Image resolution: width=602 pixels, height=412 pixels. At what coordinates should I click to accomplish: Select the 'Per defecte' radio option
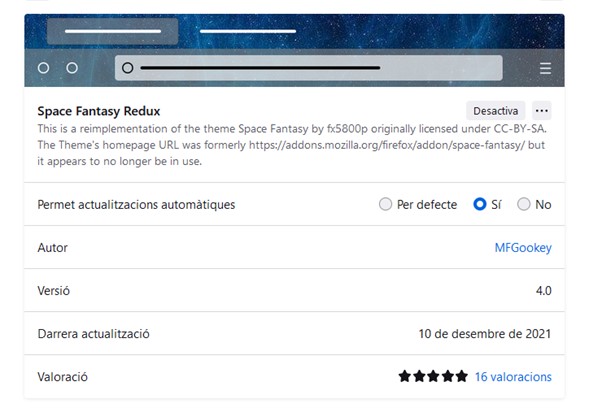386,205
